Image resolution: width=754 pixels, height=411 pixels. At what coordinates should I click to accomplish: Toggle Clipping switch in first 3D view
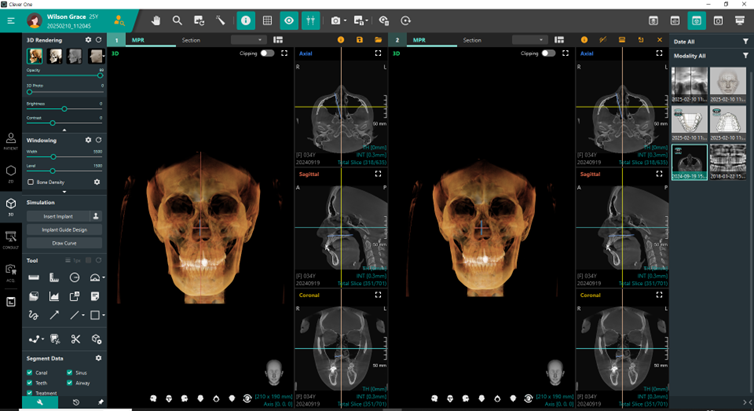pos(267,53)
